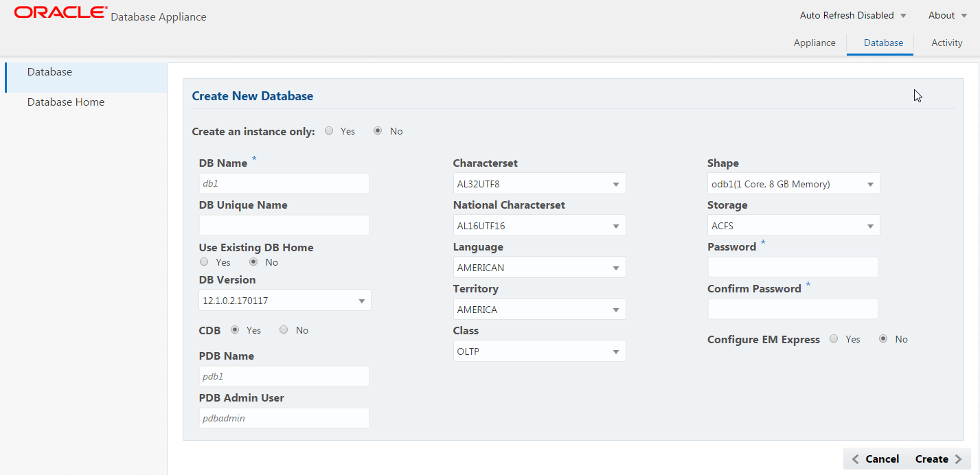This screenshot has width=980, height=475.
Task: Focus the Password input field
Action: (793, 267)
